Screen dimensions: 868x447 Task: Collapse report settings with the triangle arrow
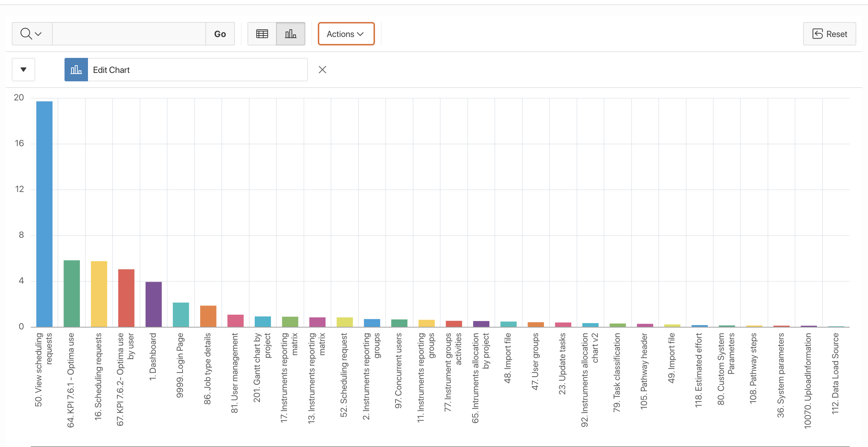pos(23,70)
